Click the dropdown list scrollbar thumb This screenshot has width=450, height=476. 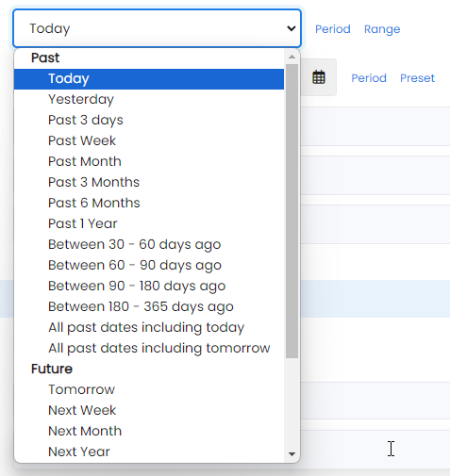[292, 211]
